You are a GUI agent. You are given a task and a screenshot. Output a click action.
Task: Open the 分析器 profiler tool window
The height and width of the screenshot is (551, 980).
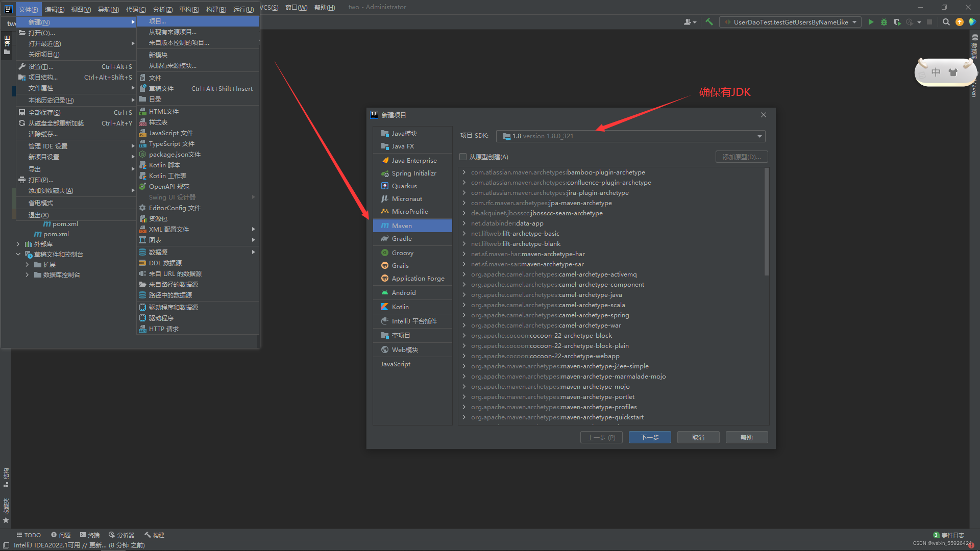(121, 535)
